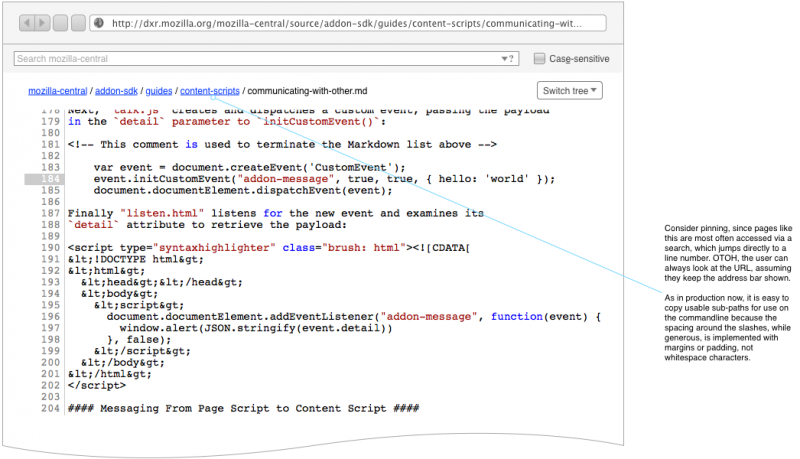
Task: Open the addon-sdk breadcrumb link
Action: pyautogui.click(x=116, y=91)
